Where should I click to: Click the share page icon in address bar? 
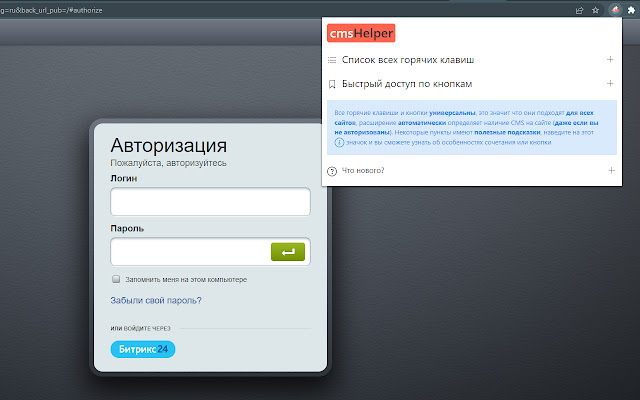point(579,10)
